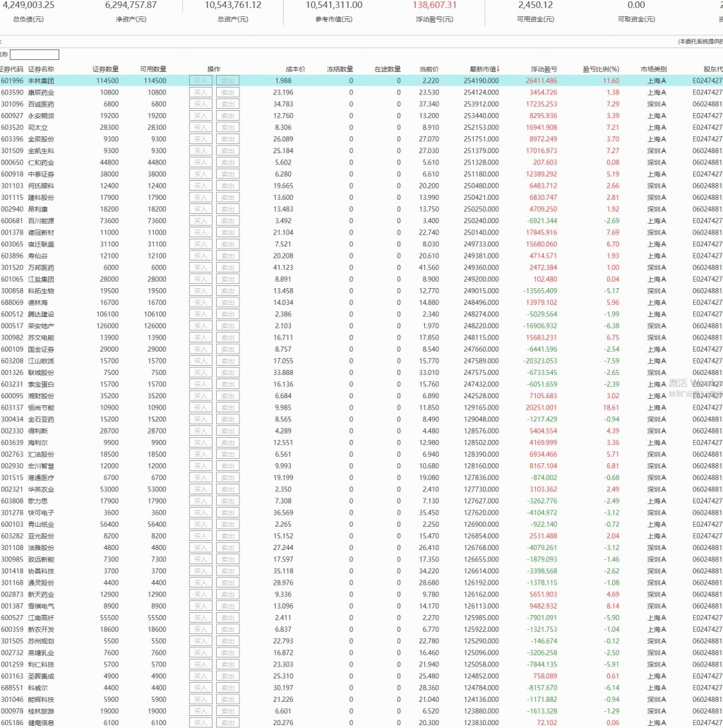Click the 可用资金 value 2,450.12

(x=535, y=5)
